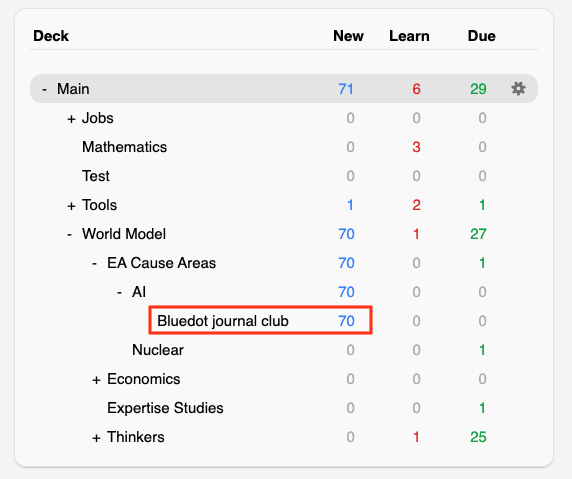
Task: Click the Main deck new count 71
Action: click(346, 89)
